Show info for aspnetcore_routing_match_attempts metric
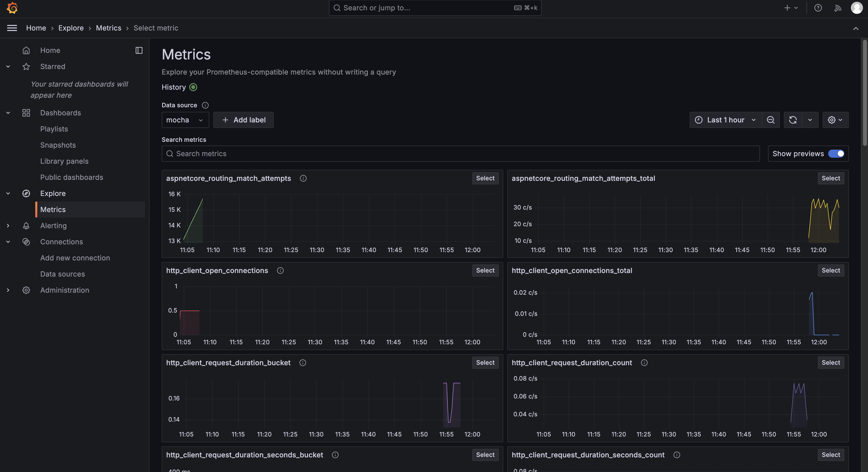This screenshot has width=868, height=472. click(303, 178)
